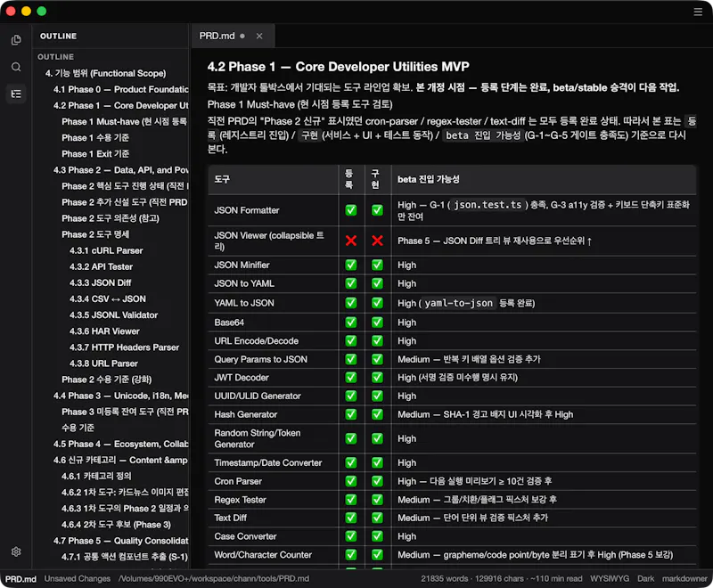Select 4.7 Phase 5 Quality outline entry
The width and height of the screenshot is (713, 588).
click(x=120, y=541)
